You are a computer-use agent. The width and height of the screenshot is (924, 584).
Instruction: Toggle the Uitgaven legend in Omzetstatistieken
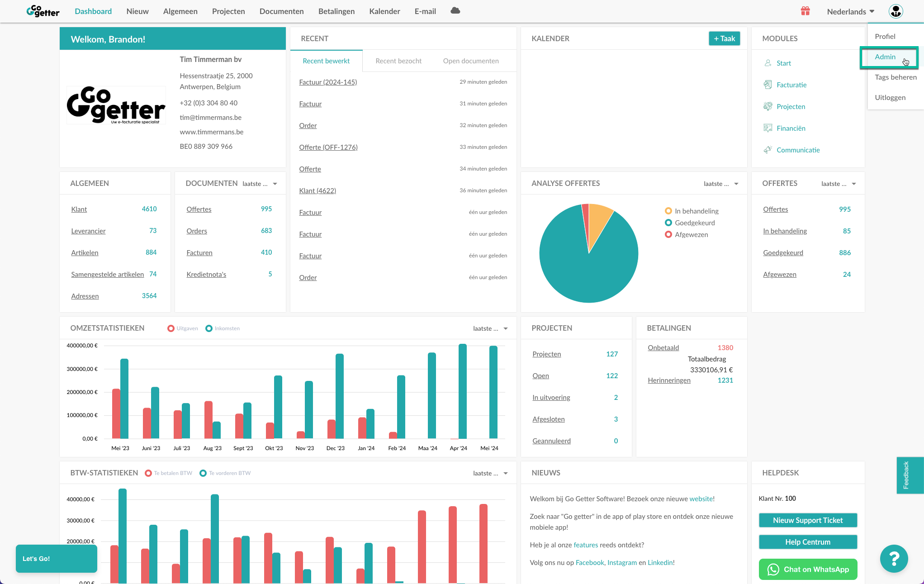[x=183, y=328]
